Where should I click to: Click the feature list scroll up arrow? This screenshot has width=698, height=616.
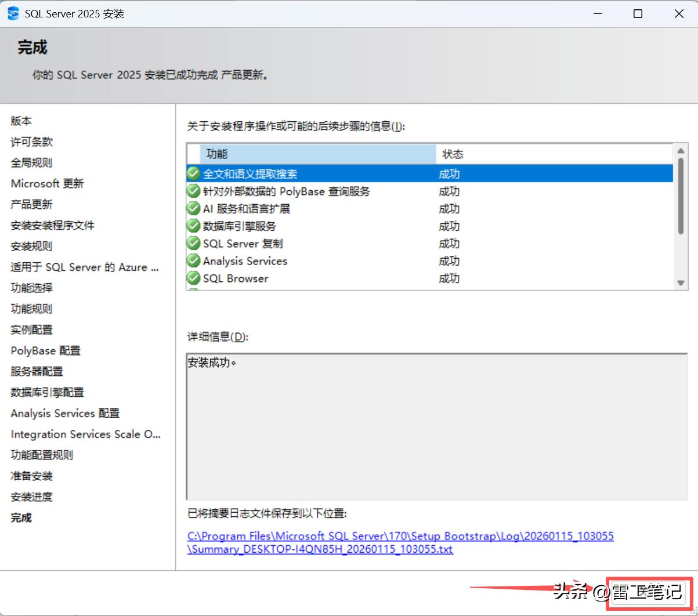[681, 151]
